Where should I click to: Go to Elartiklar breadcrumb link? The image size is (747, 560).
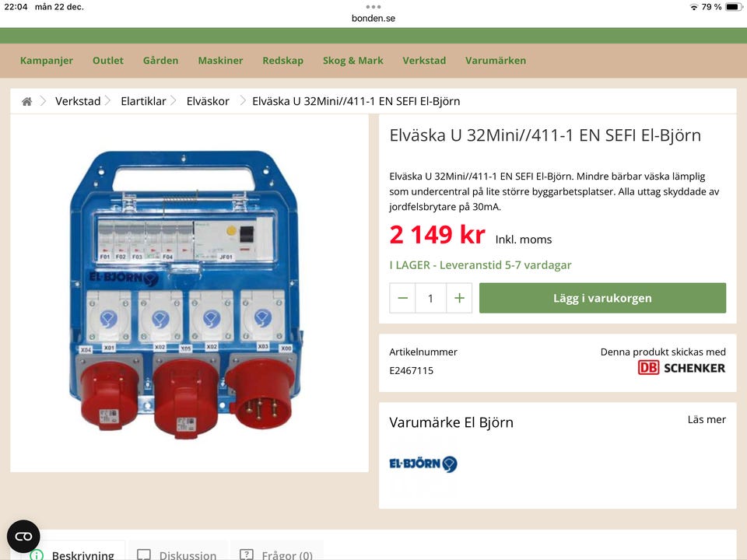(143, 101)
